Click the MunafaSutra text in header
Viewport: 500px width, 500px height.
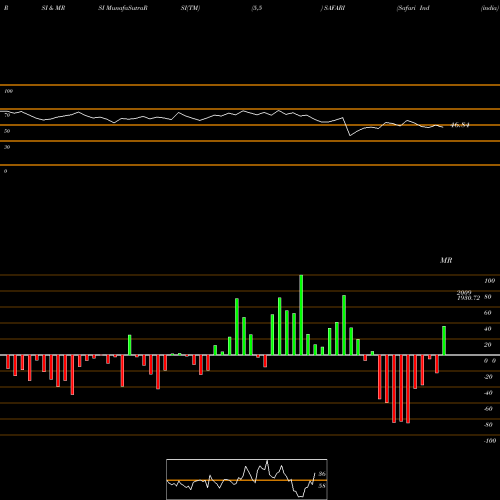tap(126, 8)
